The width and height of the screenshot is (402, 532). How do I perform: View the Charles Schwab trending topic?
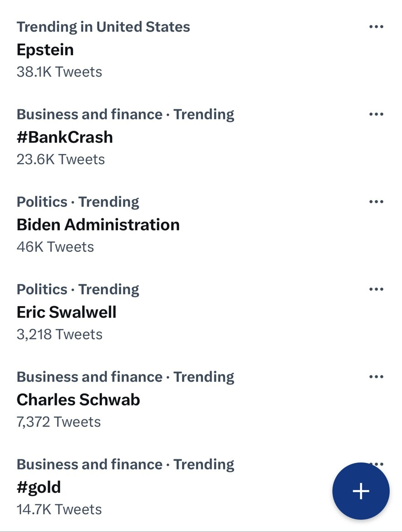coord(78,399)
